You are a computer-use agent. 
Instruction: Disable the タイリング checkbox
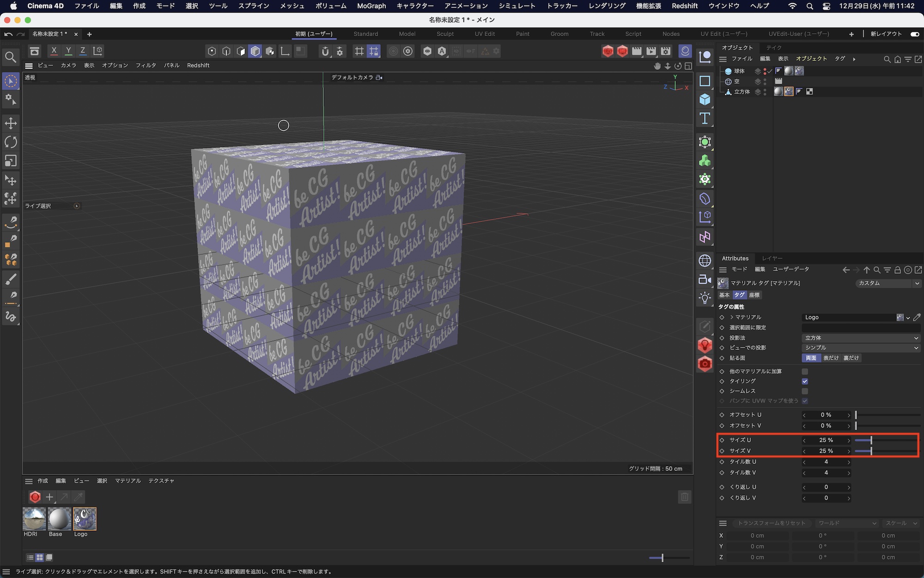coord(805,381)
